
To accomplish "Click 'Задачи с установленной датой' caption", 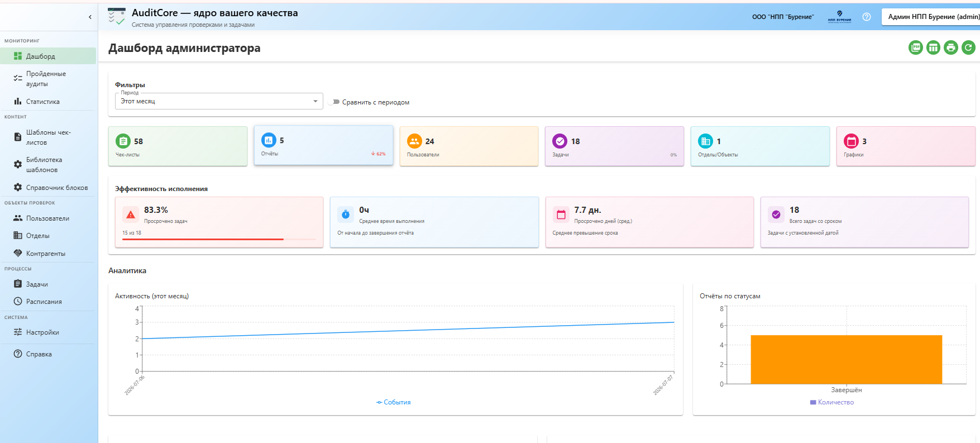I will pyautogui.click(x=803, y=233).
